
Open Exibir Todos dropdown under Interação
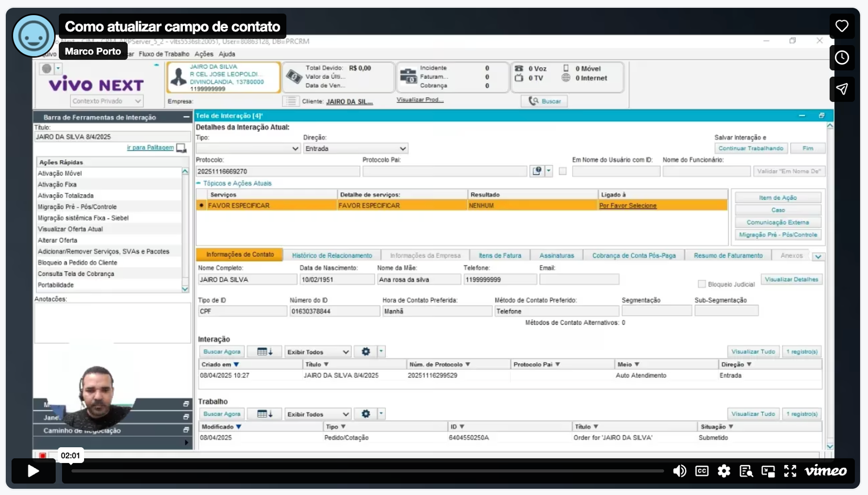(345, 352)
